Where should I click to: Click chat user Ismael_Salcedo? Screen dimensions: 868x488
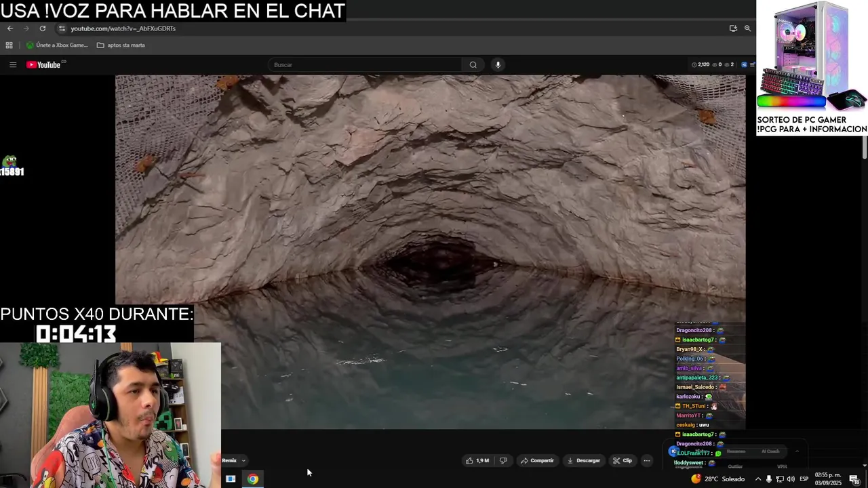point(695,387)
